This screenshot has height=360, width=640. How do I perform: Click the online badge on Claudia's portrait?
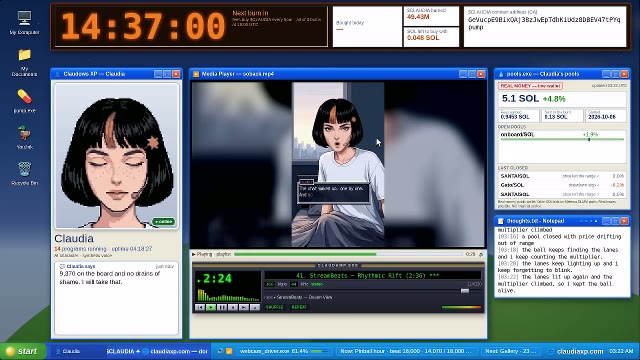163,221
